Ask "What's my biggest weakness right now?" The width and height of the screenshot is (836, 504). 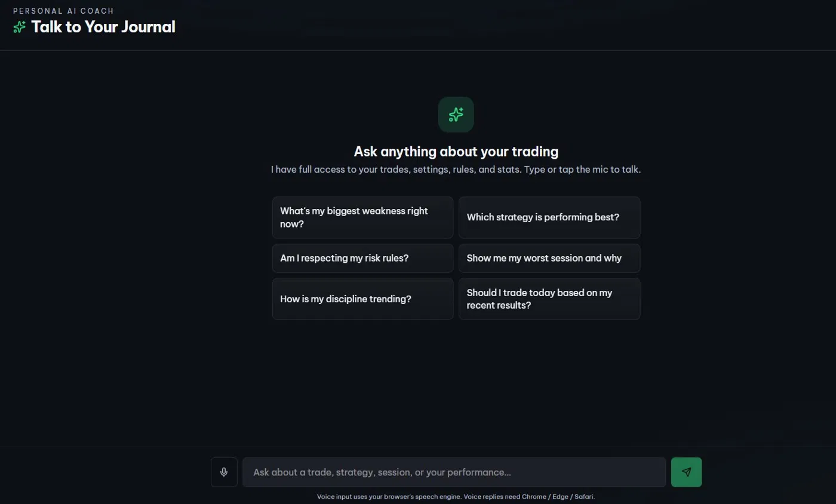[x=362, y=217]
